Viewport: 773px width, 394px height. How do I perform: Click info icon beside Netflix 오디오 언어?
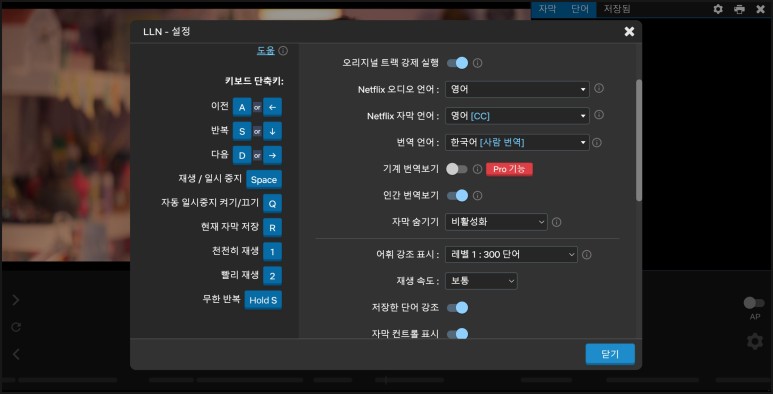pos(598,89)
